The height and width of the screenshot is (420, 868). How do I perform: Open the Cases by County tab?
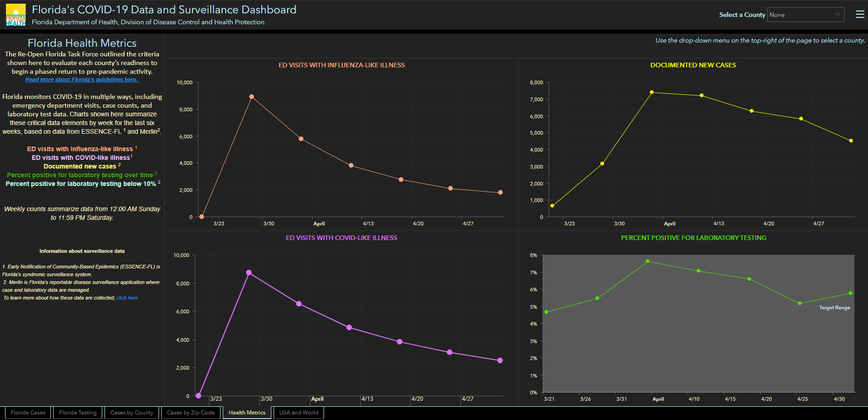pyautogui.click(x=132, y=413)
